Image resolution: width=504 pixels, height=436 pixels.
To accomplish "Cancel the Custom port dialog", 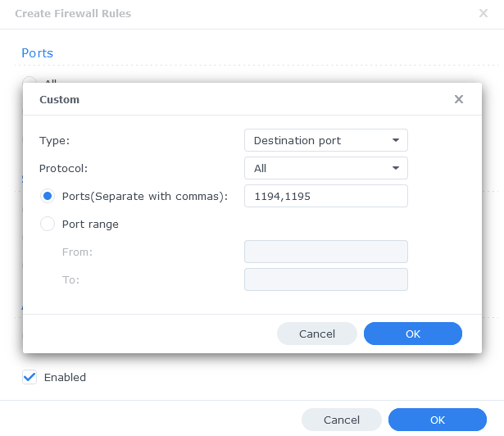I will [317, 334].
